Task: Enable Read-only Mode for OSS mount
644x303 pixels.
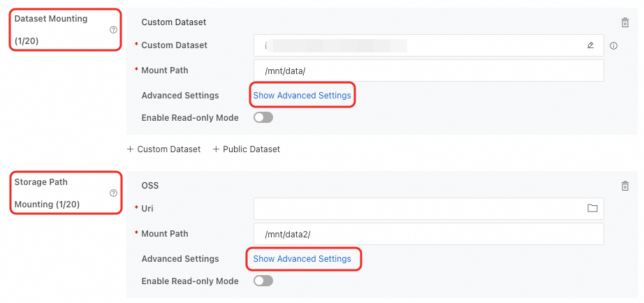Action: tap(263, 281)
